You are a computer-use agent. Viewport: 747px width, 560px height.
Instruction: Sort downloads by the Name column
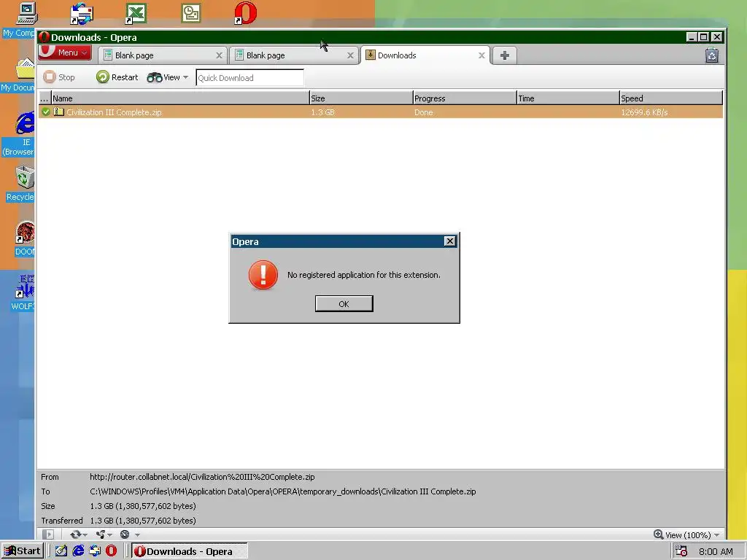point(180,98)
